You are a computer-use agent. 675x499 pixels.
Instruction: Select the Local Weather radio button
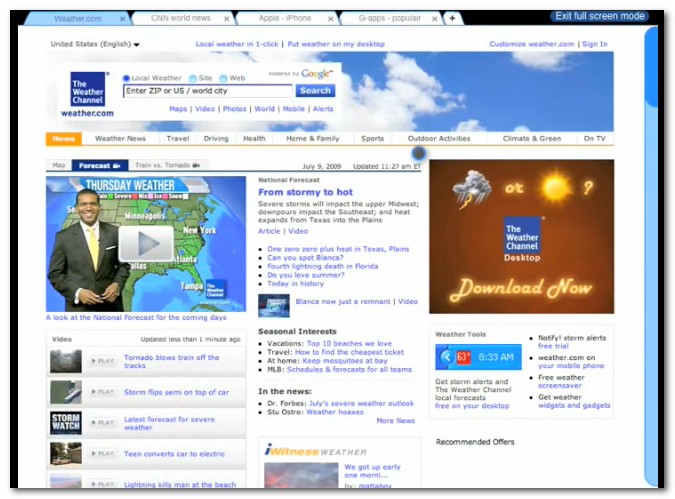(x=126, y=78)
